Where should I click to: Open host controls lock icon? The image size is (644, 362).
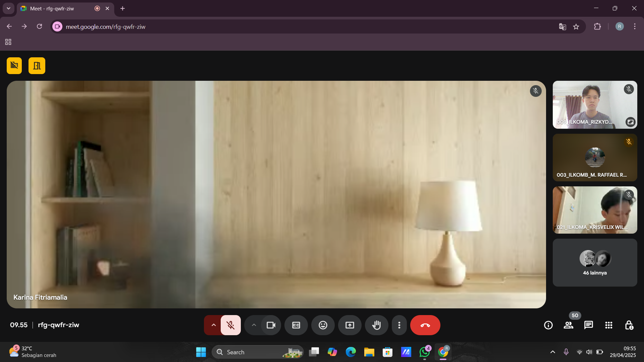pos(629,325)
